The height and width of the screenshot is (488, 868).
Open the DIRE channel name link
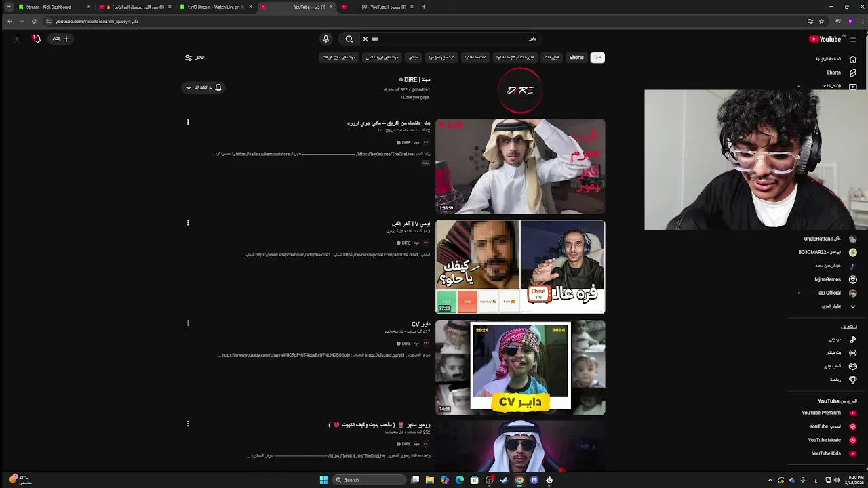pyautogui.click(x=414, y=80)
